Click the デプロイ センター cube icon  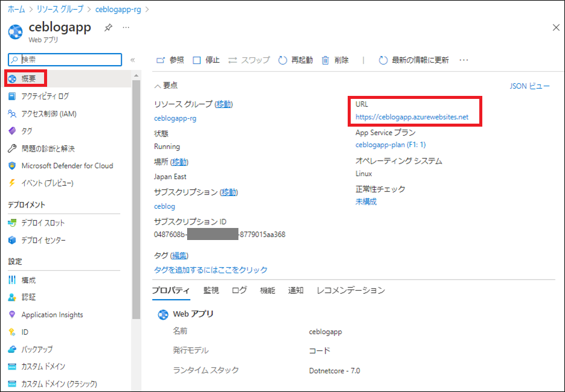(12, 240)
